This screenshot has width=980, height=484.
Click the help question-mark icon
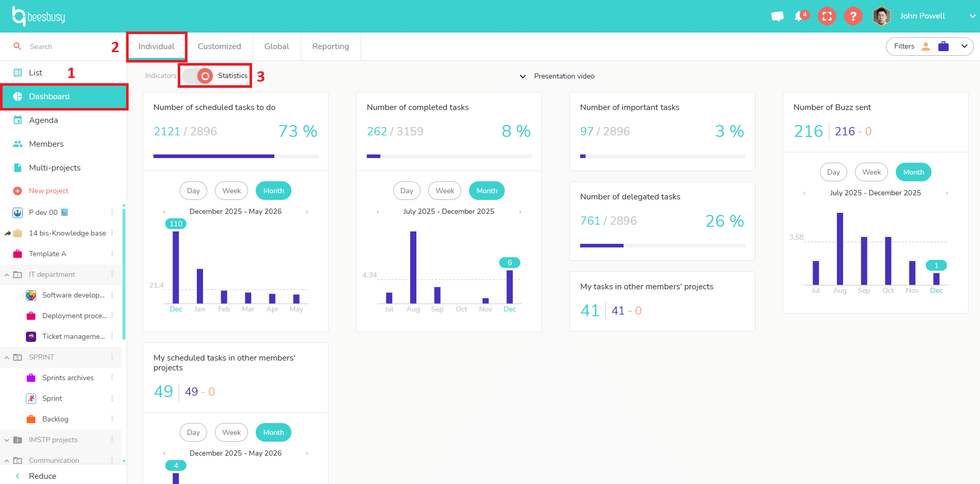(853, 16)
